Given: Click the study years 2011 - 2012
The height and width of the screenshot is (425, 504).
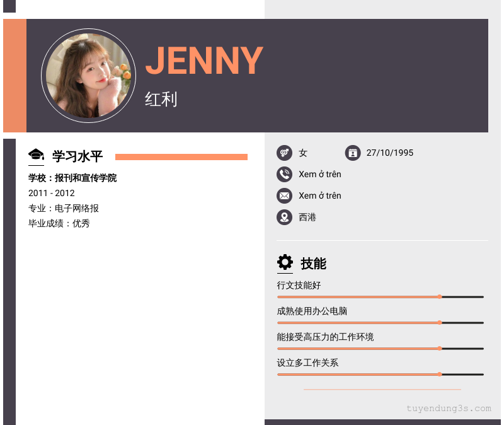Looking at the screenshot, I should [x=52, y=193].
